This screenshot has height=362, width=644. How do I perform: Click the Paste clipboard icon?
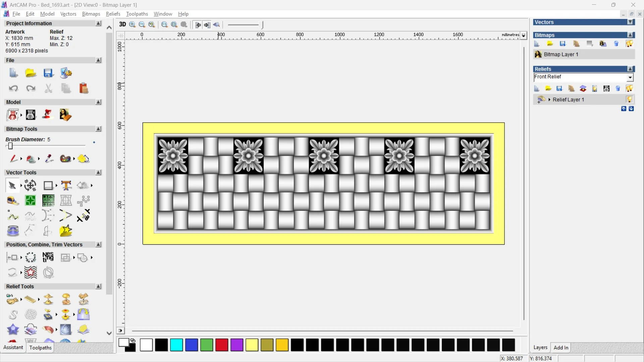(x=84, y=88)
